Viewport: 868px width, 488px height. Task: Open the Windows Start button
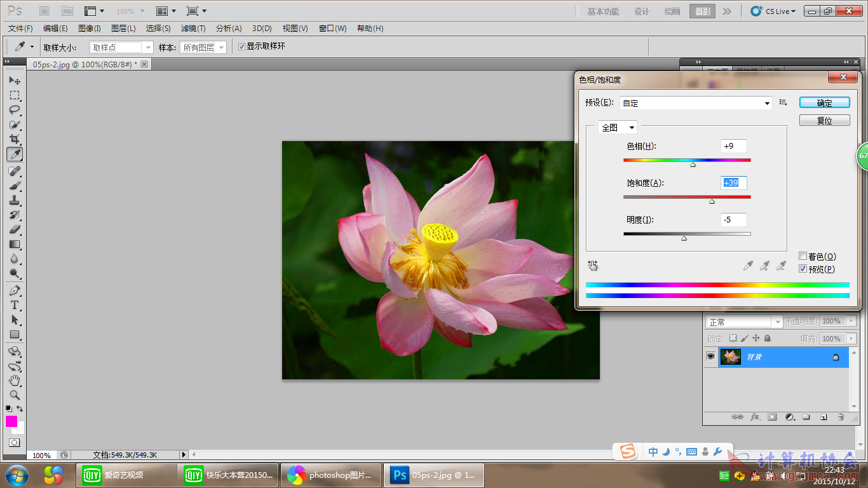[17, 475]
